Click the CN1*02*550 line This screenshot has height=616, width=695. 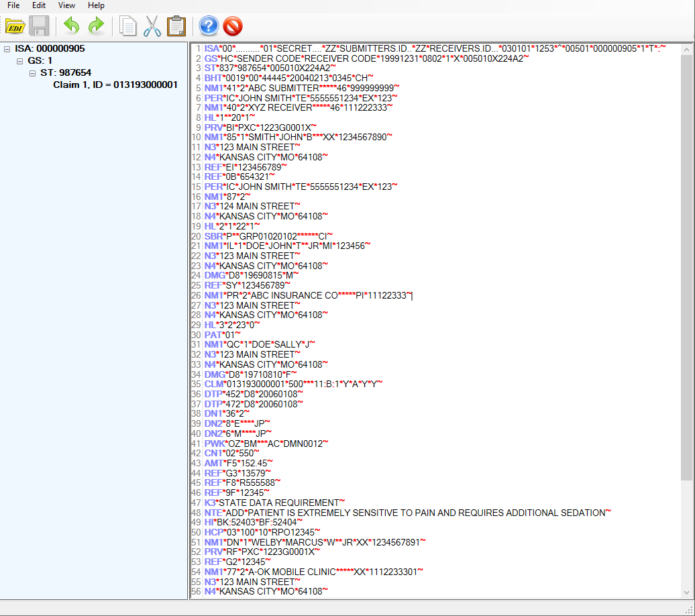click(x=232, y=453)
